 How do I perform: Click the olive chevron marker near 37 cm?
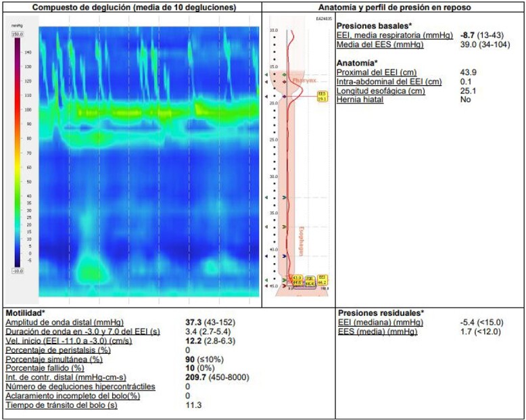click(x=285, y=227)
